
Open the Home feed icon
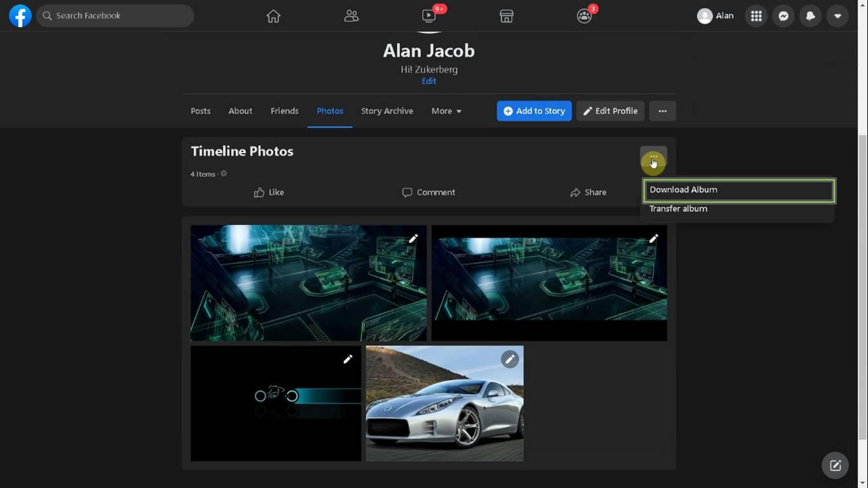[x=273, y=17]
